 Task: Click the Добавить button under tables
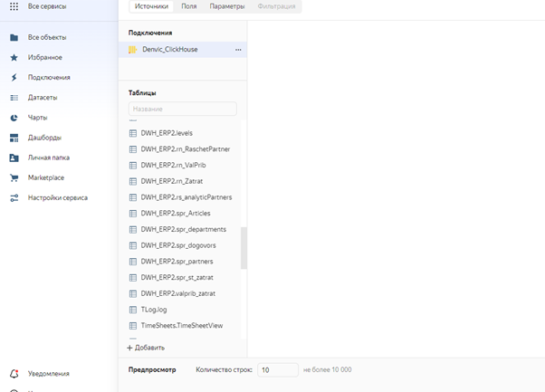[x=146, y=348]
